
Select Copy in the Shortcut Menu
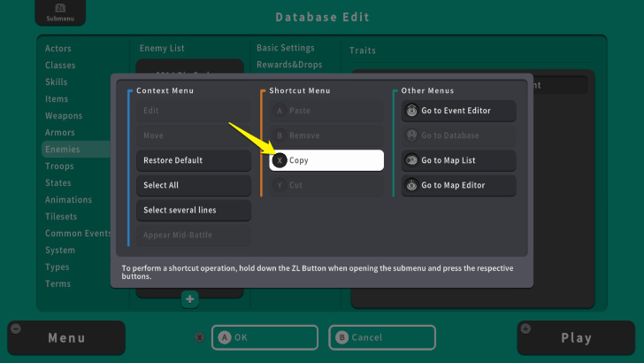pyautogui.click(x=326, y=160)
